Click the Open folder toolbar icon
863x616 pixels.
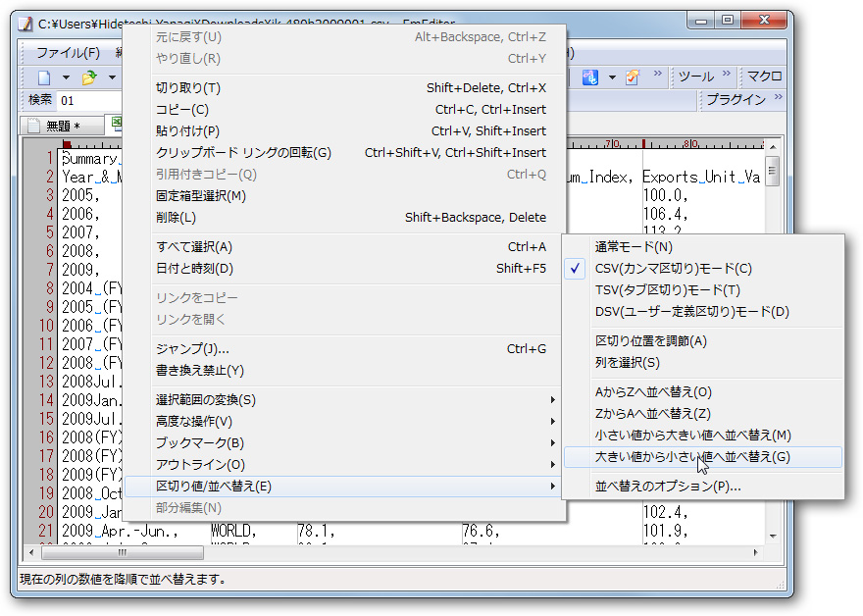pyautogui.click(x=89, y=77)
